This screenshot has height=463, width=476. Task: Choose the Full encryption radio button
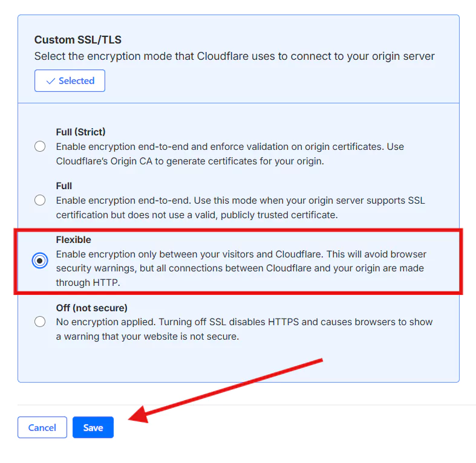pyautogui.click(x=40, y=200)
